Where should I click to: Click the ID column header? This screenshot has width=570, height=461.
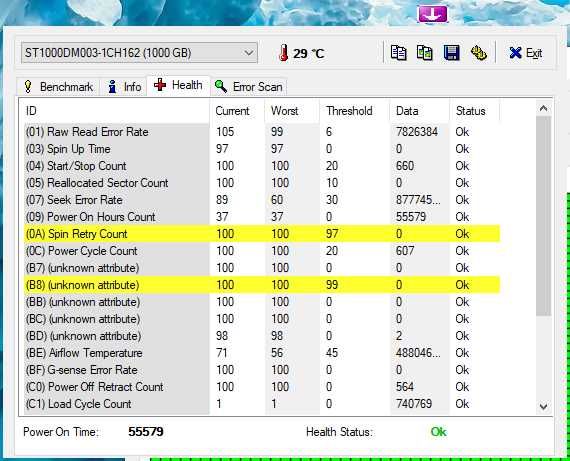click(115, 111)
